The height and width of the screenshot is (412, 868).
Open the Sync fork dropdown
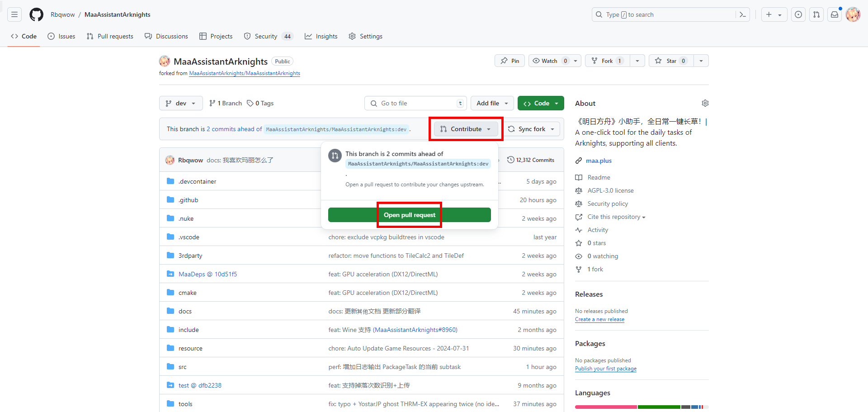[531, 129]
